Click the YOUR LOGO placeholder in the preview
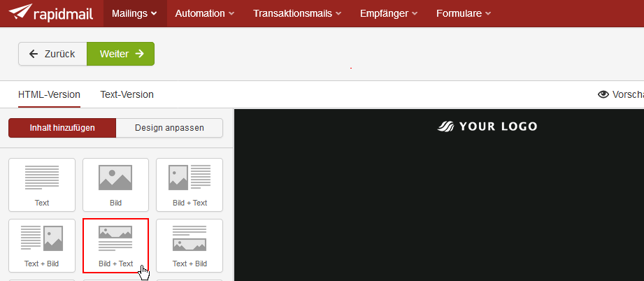This screenshot has width=644, height=281. pyautogui.click(x=487, y=127)
